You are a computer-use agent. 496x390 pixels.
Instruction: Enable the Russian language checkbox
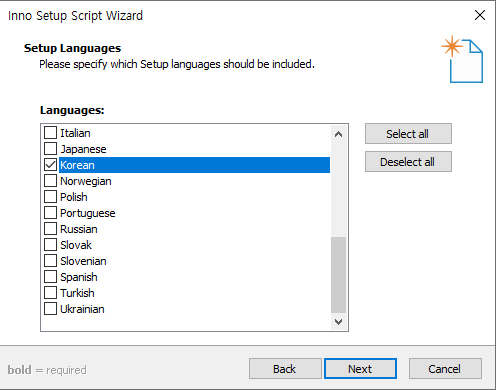click(x=50, y=228)
